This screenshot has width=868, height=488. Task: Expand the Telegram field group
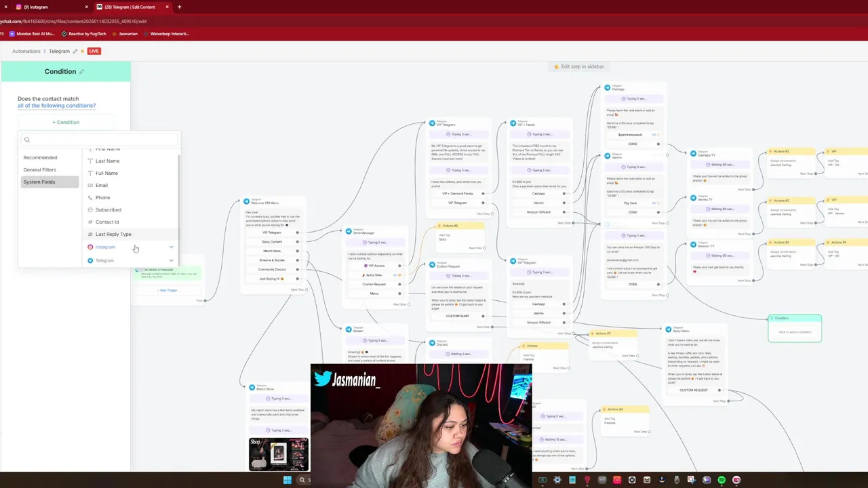click(x=172, y=261)
